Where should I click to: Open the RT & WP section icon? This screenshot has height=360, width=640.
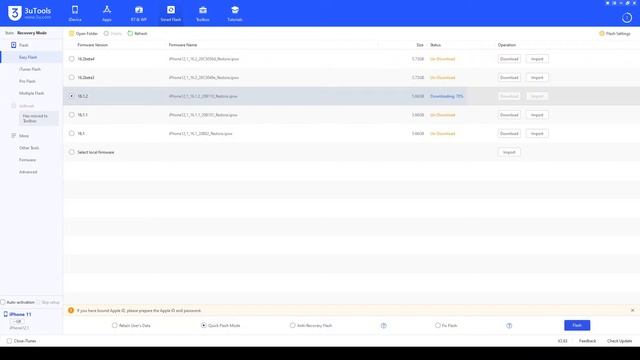[139, 10]
